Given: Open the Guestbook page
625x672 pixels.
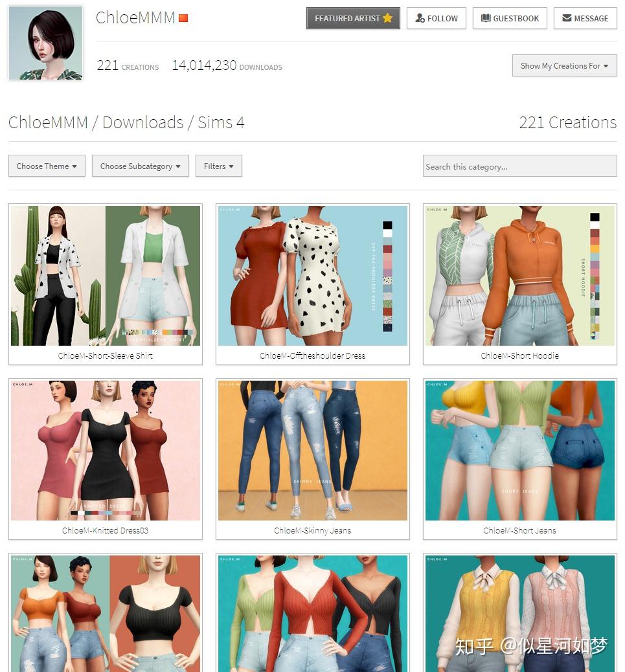Looking at the screenshot, I should [x=510, y=18].
